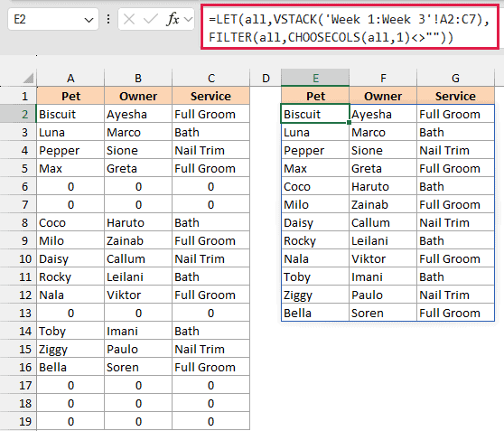
Task: Click the Enter checkmark icon in the formula bar
Action: tap(150, 19)
